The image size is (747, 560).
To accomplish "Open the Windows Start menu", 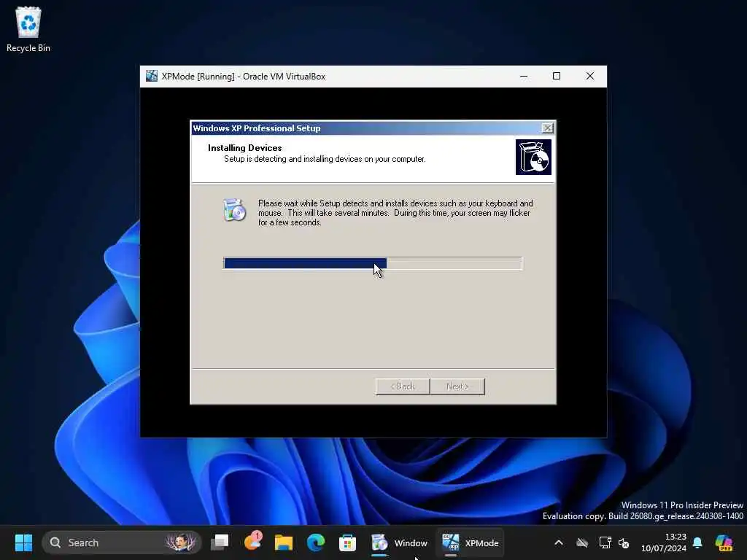I will [x=23, y=542].
